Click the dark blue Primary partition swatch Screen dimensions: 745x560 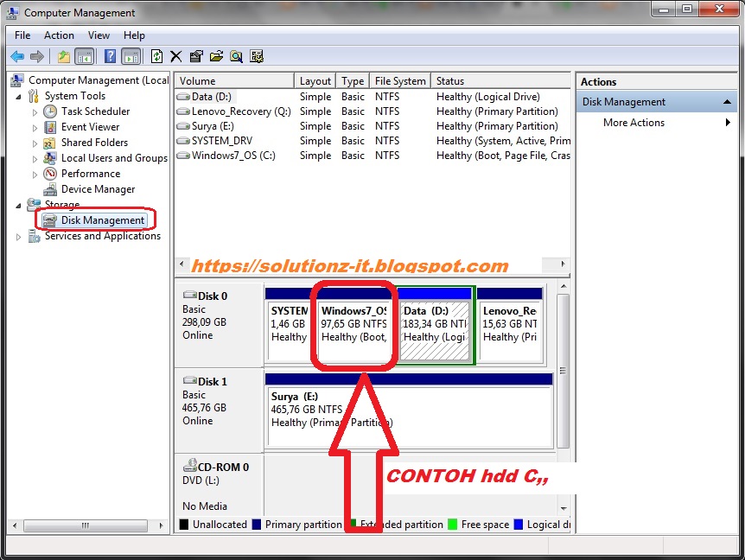coord(257,525)
